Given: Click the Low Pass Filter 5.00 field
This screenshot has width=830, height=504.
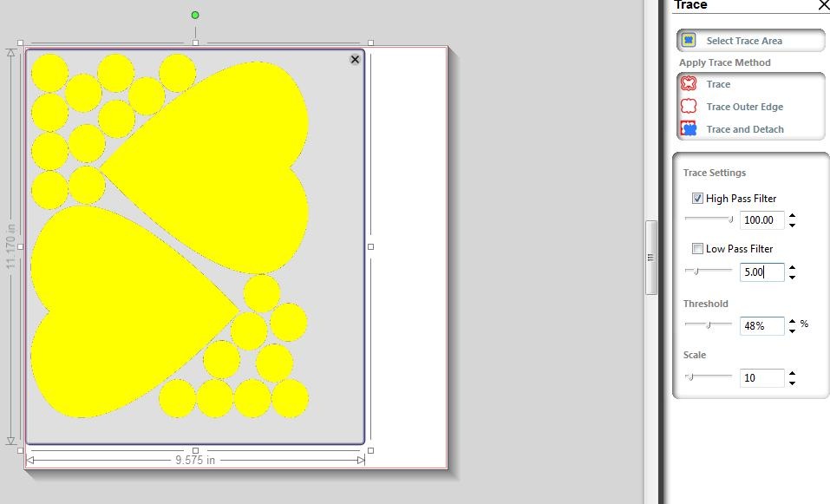Looking at the screenshot, I should point(761,272).
